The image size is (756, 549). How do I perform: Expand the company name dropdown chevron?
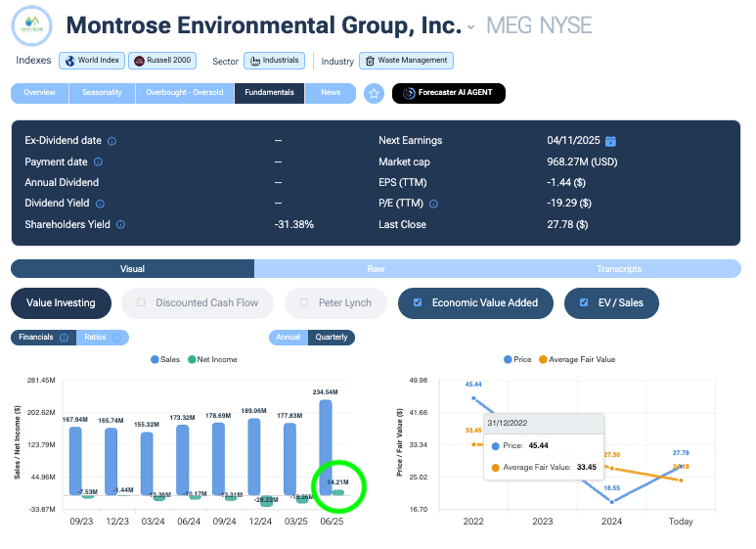pyautogui.click(x=471, y=27)
